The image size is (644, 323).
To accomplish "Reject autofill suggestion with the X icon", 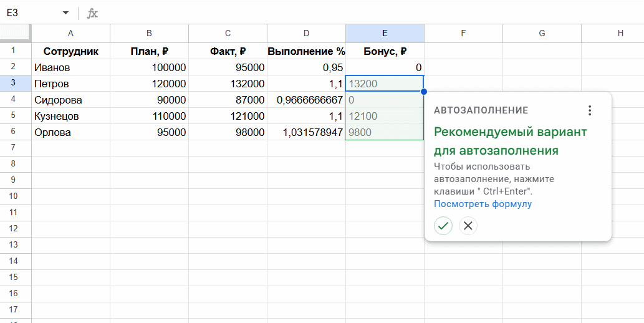I will pos(468,226).
